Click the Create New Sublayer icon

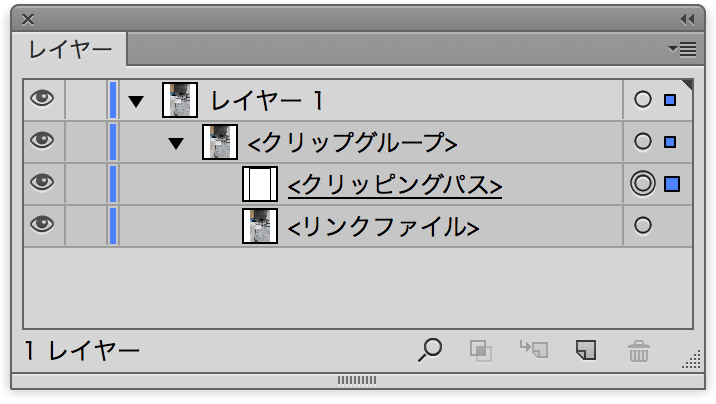(534, 350)
